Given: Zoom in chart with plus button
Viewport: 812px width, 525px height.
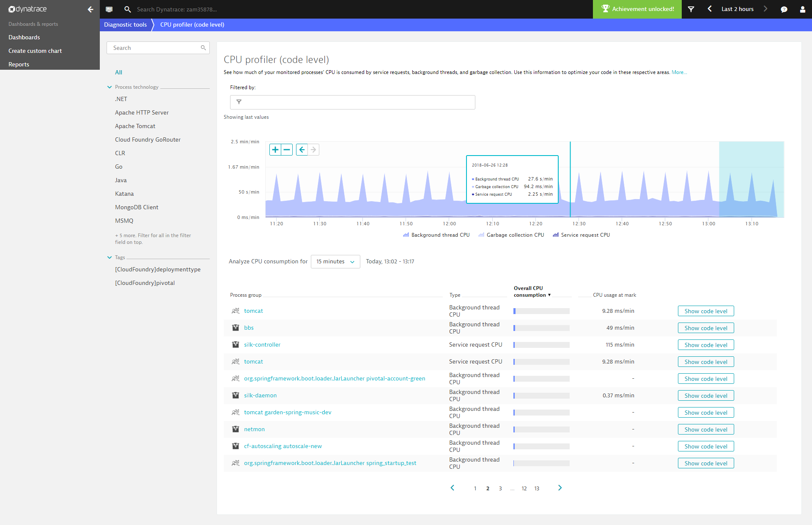Looking at the screenshot, I should pyautogui.click(x=275, y=150).
